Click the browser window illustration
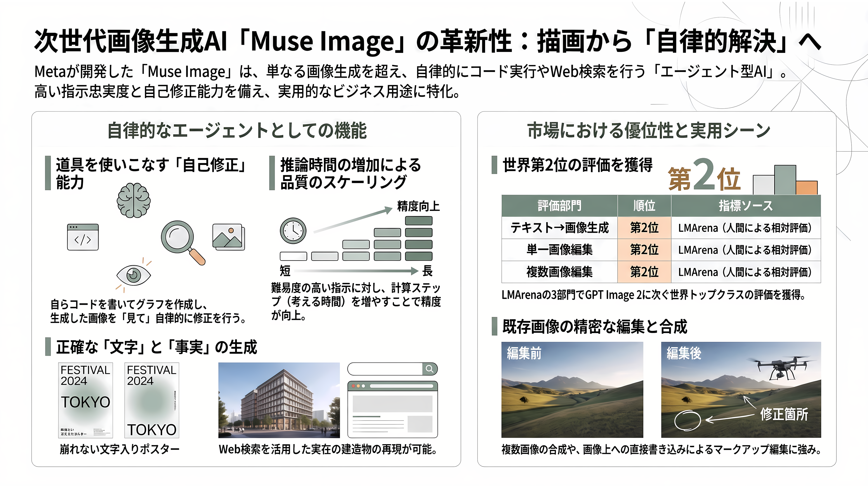 pos(393,409)
